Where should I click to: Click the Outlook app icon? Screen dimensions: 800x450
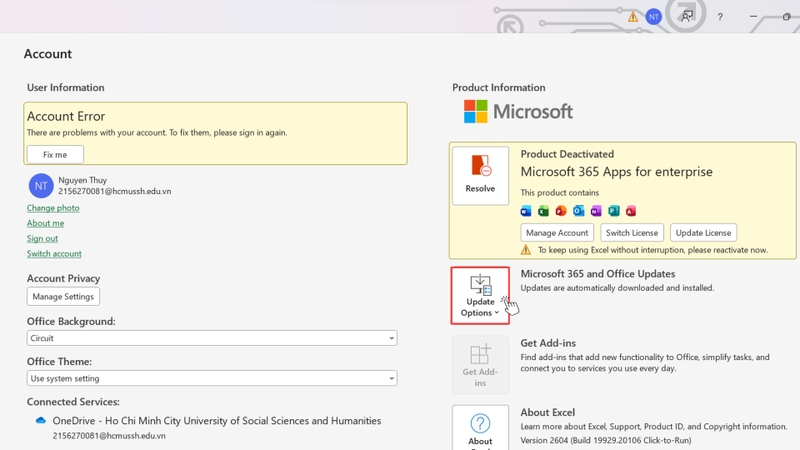point(578,211)
